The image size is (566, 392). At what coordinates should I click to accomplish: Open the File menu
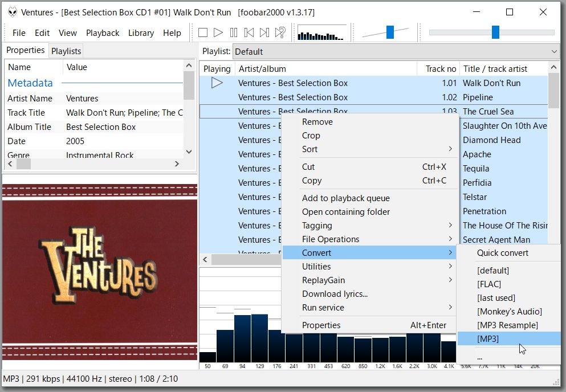(19, 33)
